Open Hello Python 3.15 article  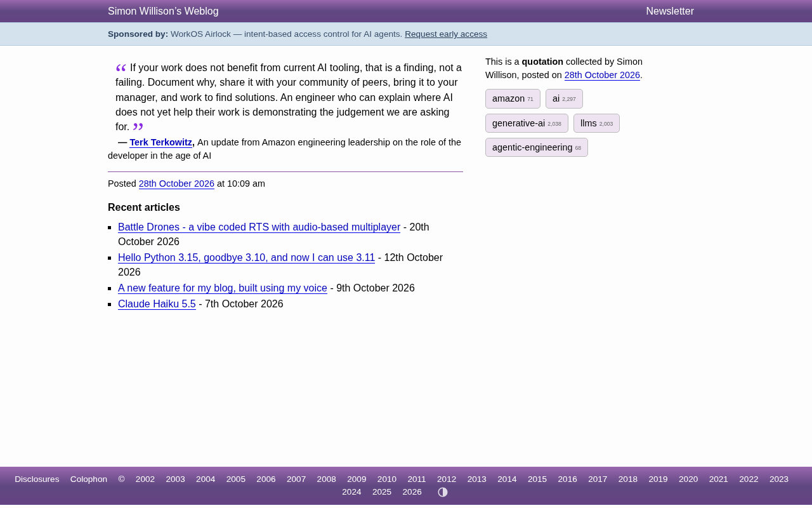246,258
